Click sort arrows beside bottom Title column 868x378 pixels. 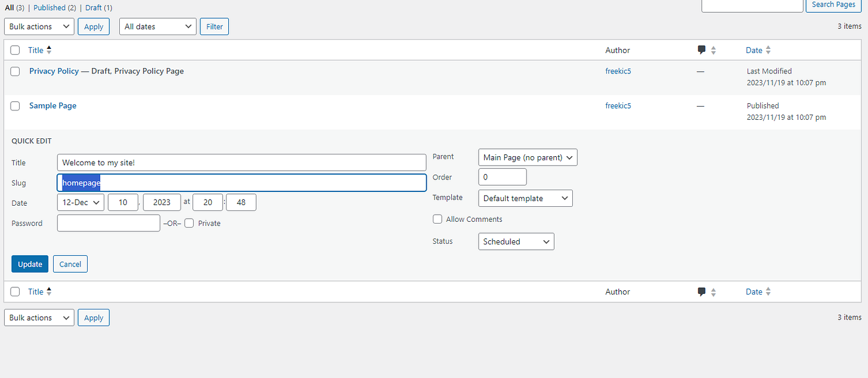[49, 292]
